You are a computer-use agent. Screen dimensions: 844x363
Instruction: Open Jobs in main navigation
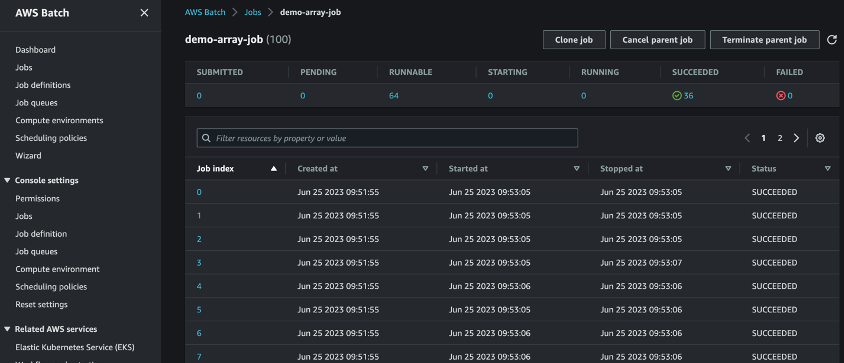tap(24, 67)
